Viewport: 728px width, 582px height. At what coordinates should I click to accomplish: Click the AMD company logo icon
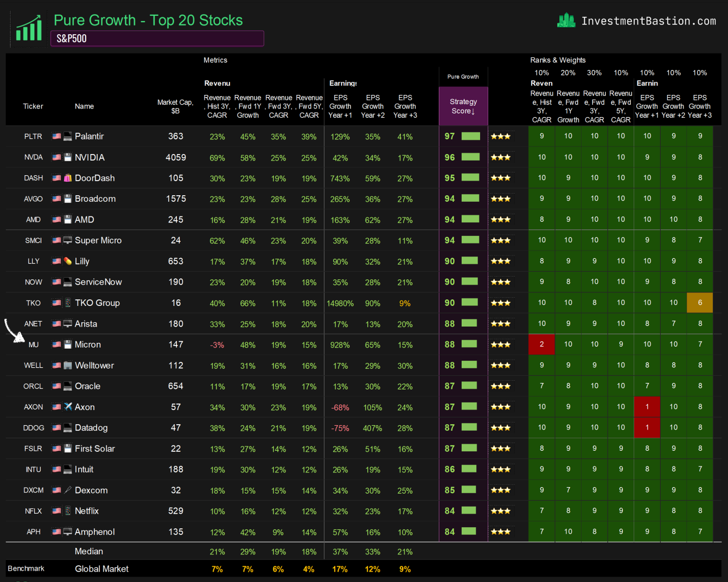68,220
